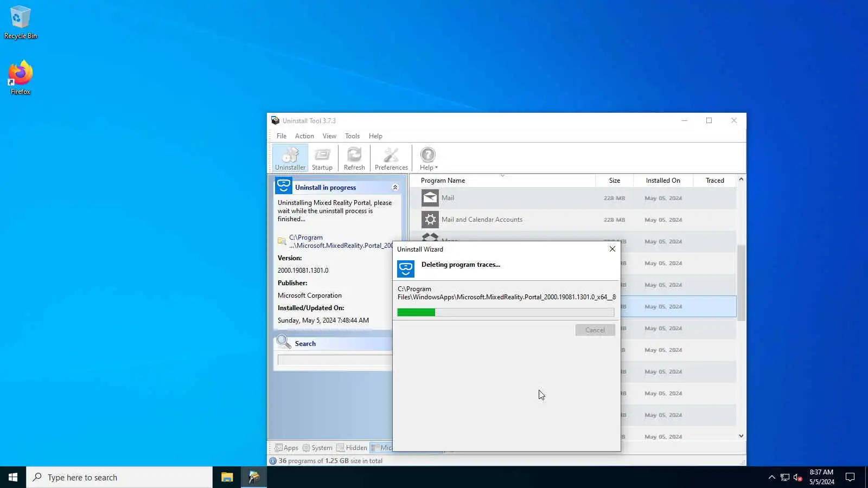Sort list by Size column
Screen dimensions: 868x488
tap(615, 181)
